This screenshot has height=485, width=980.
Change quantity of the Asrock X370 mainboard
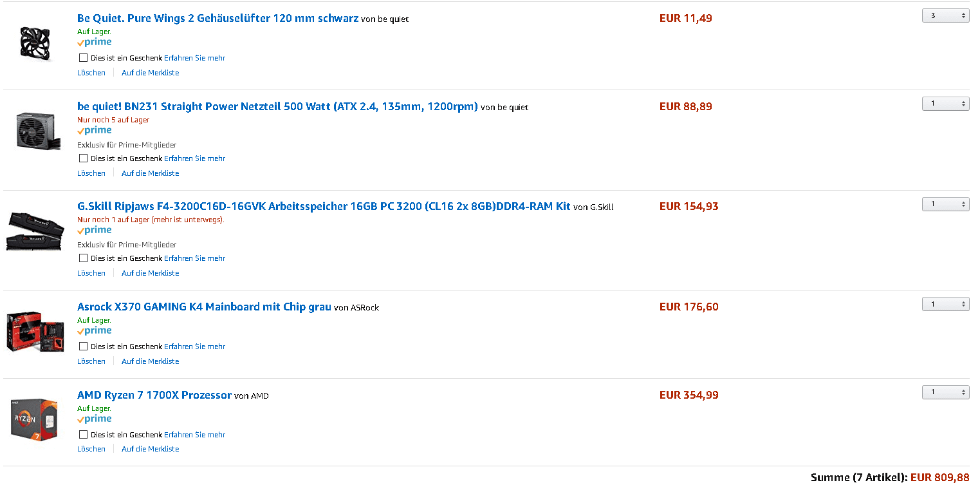945,304
